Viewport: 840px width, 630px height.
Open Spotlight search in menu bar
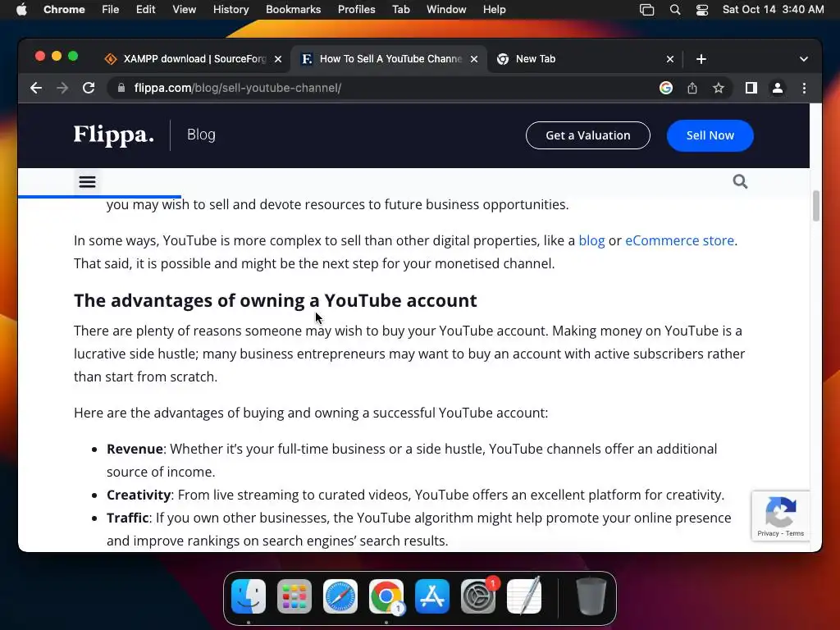[675, 10]
